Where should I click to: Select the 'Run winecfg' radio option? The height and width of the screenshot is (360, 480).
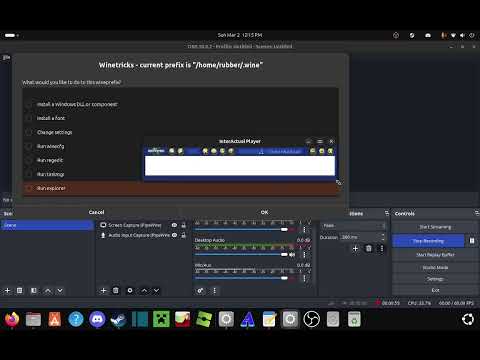click(x=29, y=146)
